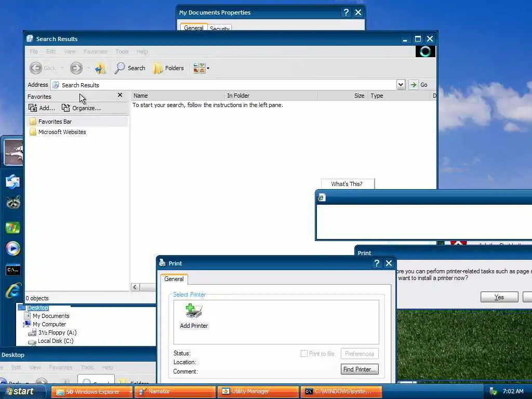Viewport: 532px width, 399px height.
Task: Open Windows Media Player icon in left panel
Action: tap(13, 248)
